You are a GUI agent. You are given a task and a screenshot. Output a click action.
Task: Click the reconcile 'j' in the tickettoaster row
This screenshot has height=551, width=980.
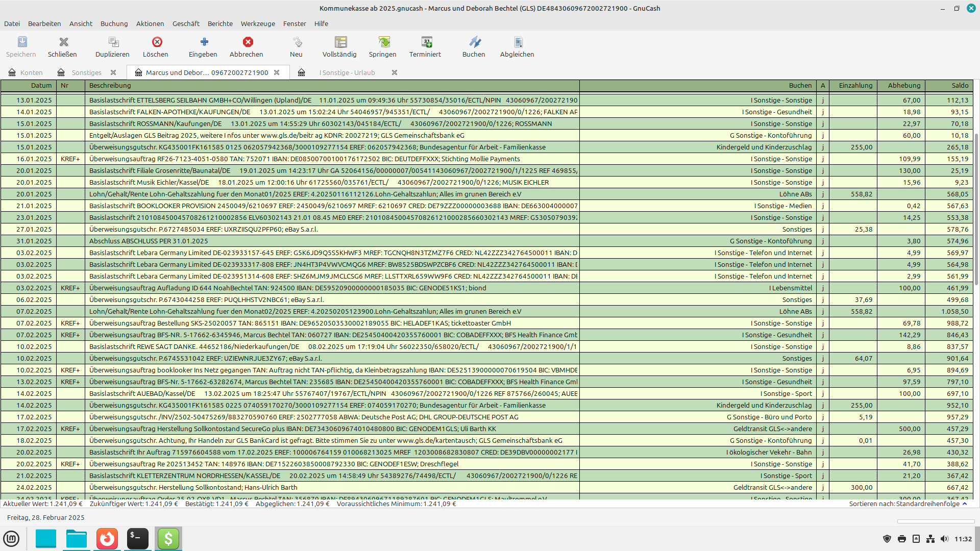coord(823,323)
